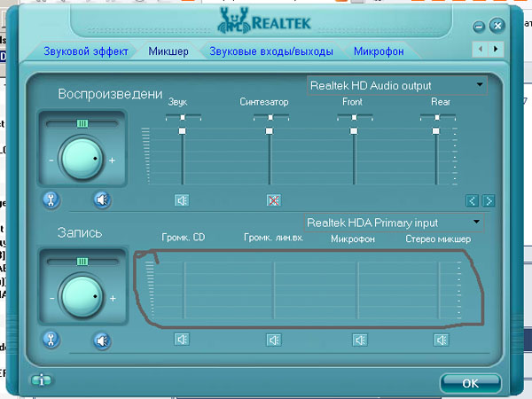Click the Rear balance slider handle

(x=437, y=117)
